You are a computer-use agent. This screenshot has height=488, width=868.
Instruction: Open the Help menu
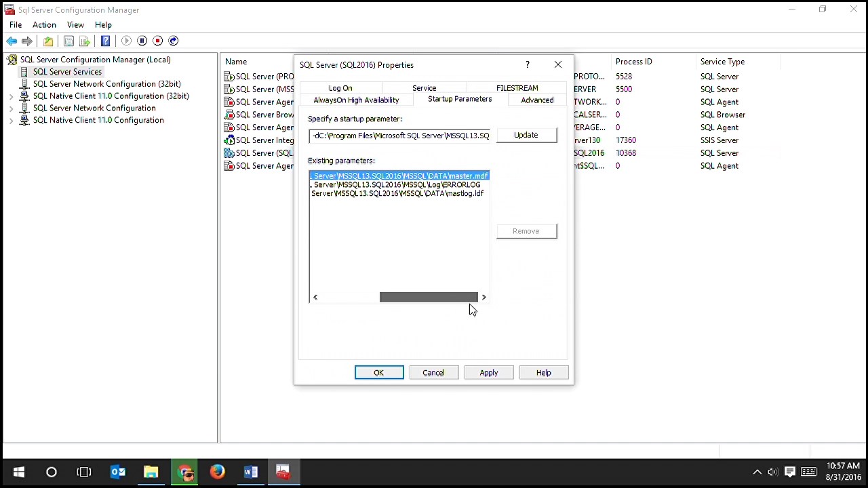click(x=103, y=25)
